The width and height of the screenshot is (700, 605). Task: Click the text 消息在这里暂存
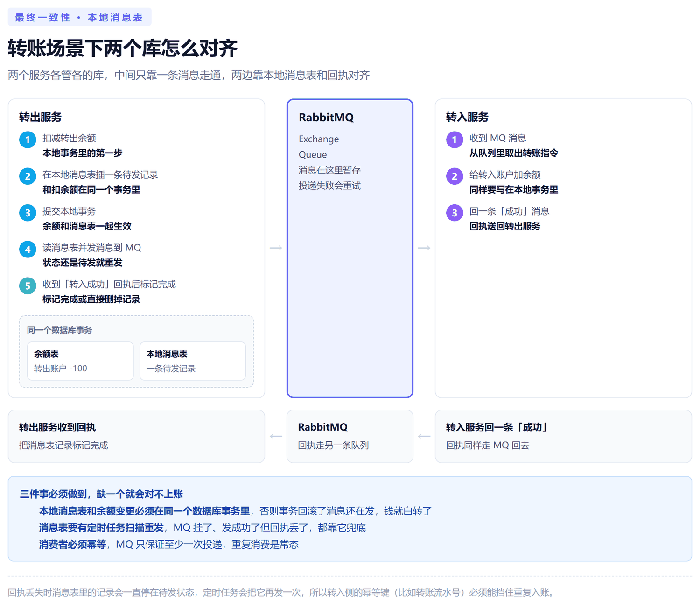click(x=330, y=170)
